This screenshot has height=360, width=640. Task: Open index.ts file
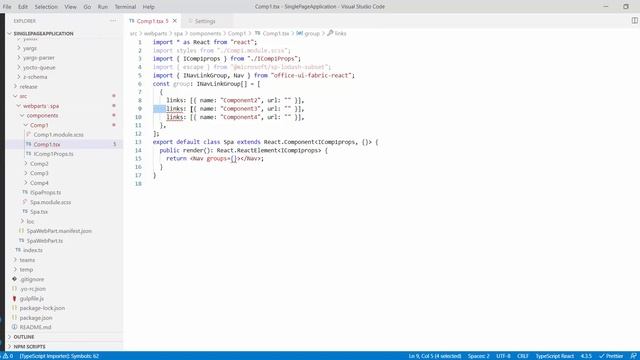coord(33,250)
